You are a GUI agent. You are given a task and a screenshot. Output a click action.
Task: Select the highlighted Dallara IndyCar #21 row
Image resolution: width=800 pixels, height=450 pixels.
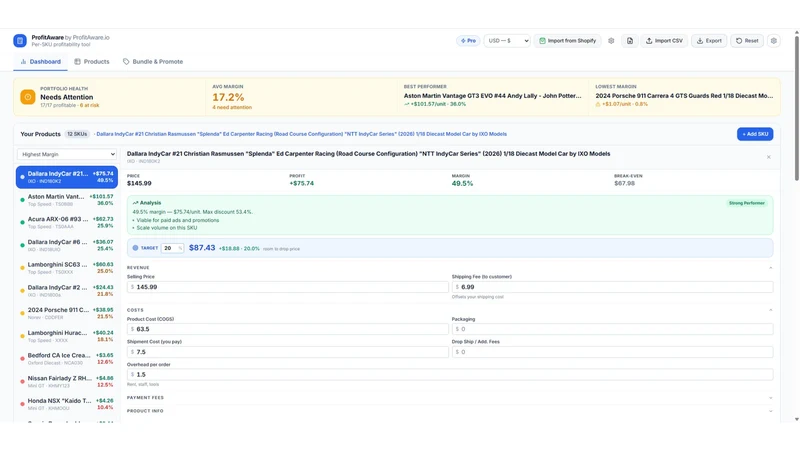coord(67,177)
